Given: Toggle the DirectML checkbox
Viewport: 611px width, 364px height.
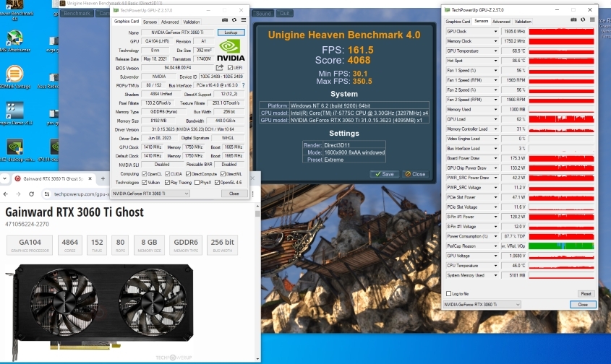Looking at the screenshot, I should pyautogui.click(x=223, y=173).
